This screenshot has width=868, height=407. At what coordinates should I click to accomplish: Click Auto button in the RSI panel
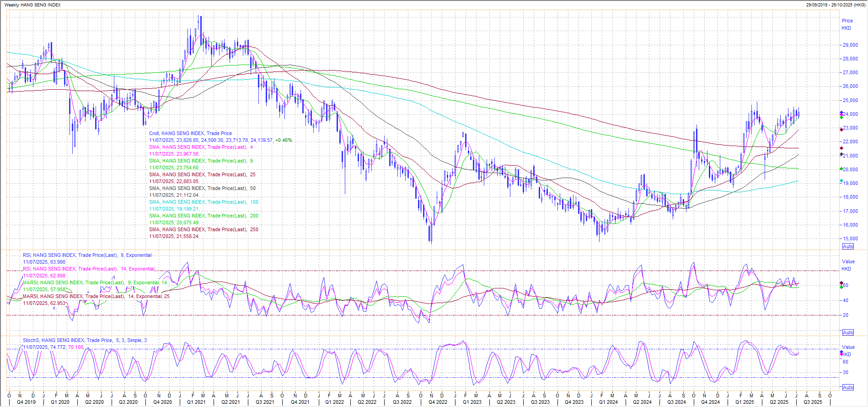848,332
